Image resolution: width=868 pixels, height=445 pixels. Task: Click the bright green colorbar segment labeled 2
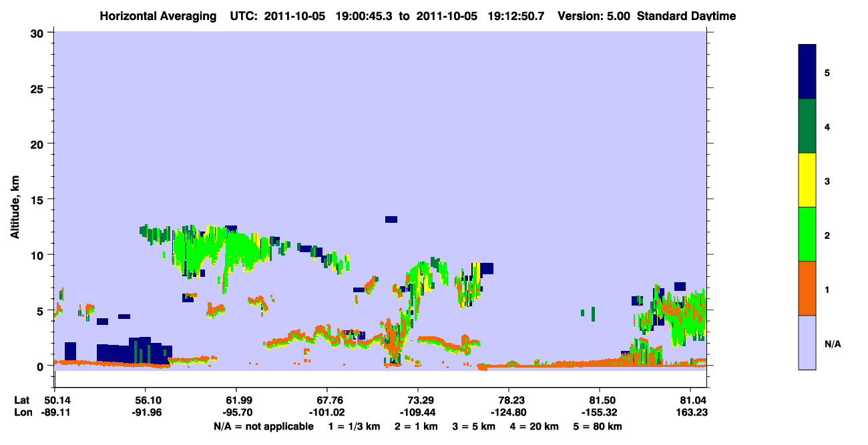point(807,234)
